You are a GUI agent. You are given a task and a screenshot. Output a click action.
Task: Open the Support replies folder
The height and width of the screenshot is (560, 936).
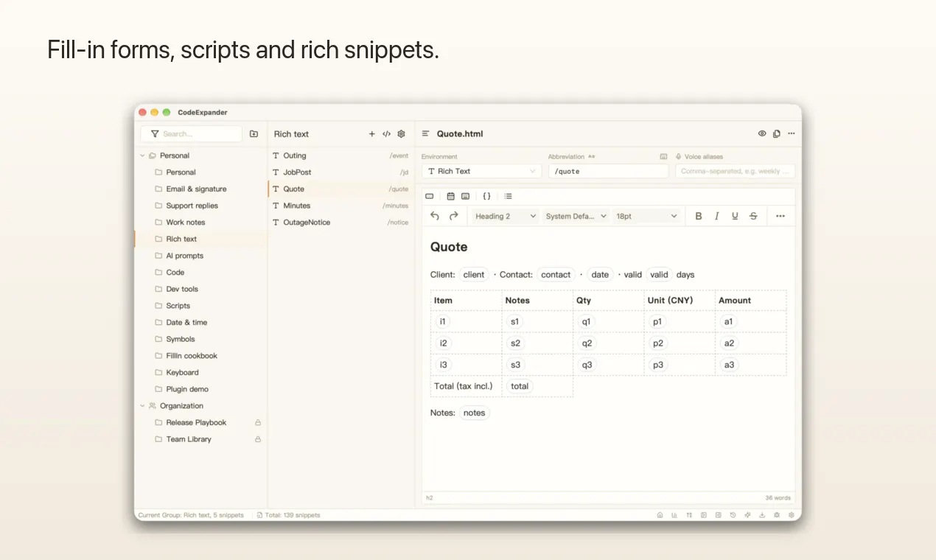point(200,206)
